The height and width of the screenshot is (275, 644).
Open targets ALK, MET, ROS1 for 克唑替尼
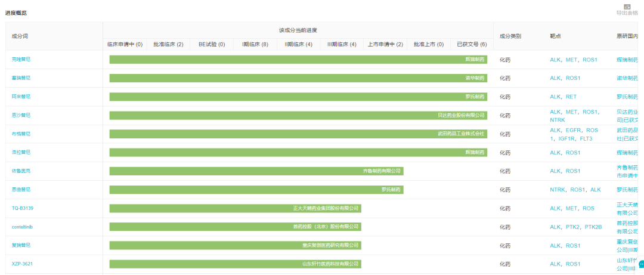click(x=574, y=60)
